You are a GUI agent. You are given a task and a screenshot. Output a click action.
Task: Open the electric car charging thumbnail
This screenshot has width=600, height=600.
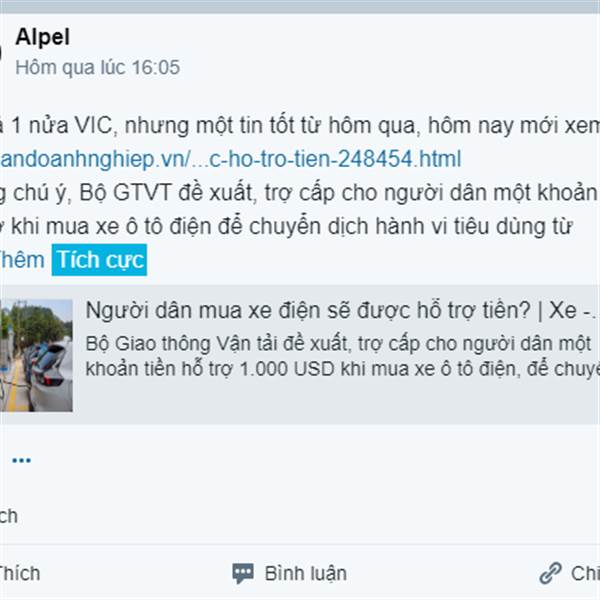[x=36, y=355]
